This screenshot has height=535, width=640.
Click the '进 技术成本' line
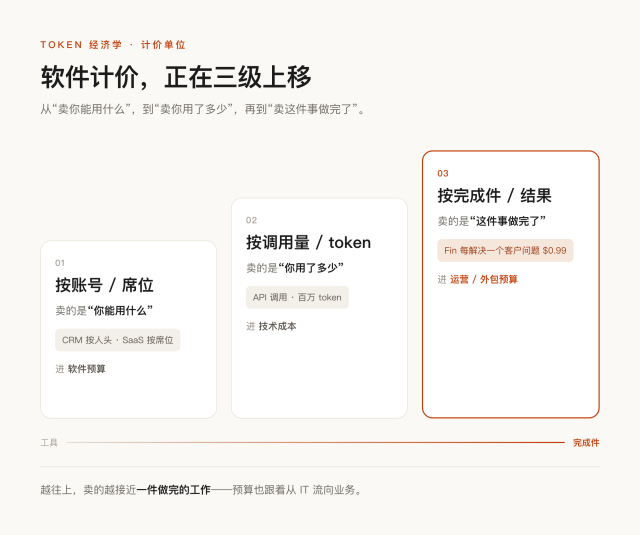point(271,326)
